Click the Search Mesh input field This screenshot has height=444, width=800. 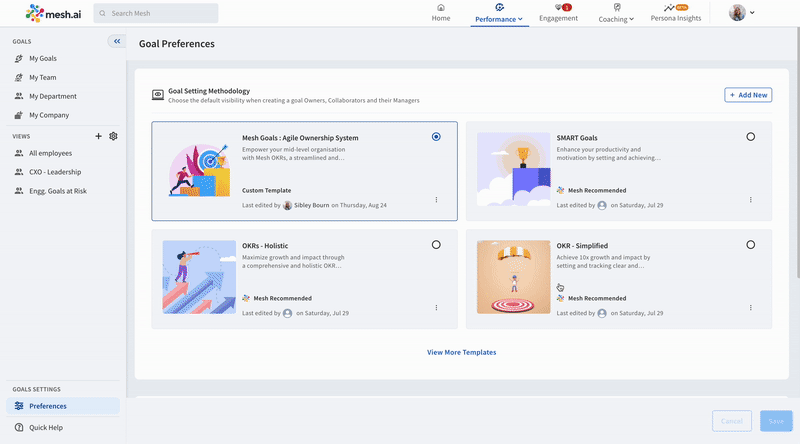pyautogui.click(x=156, y=13)
